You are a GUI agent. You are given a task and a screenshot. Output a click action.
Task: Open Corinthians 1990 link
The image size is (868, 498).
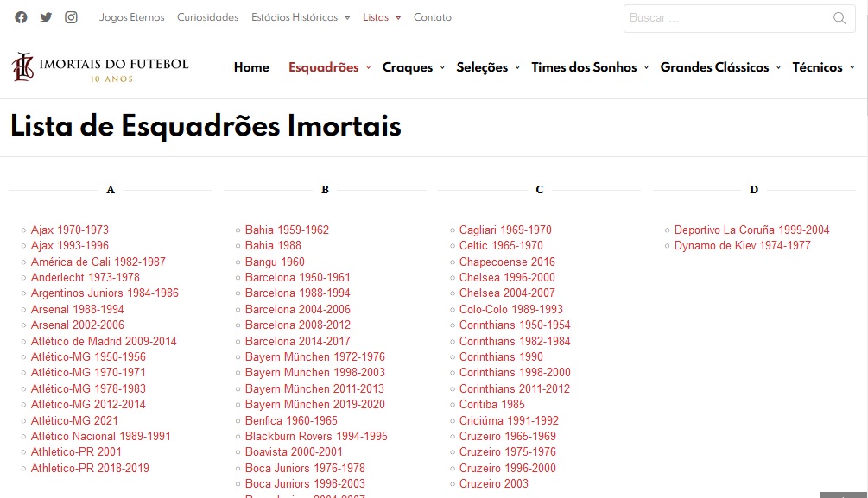pos(501,357)
